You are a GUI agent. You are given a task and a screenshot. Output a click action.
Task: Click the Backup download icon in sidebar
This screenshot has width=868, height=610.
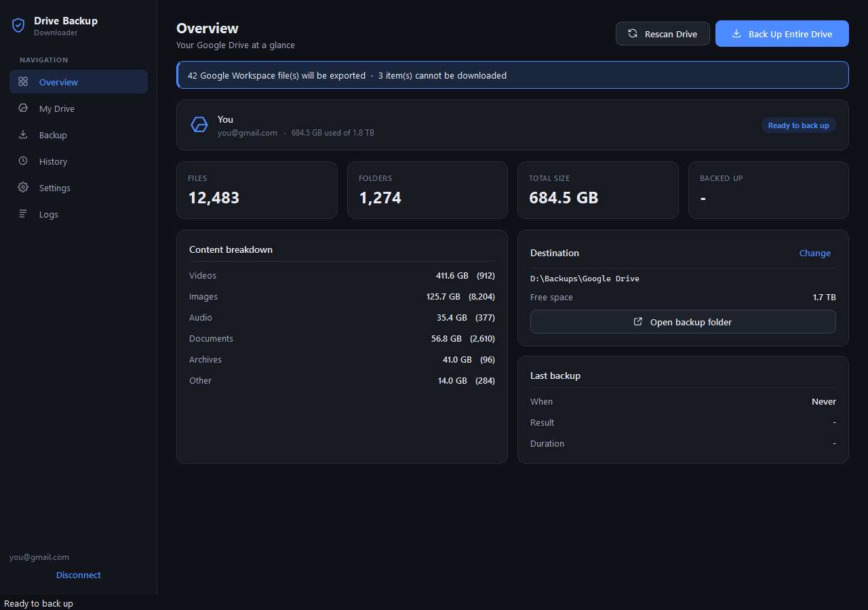click(x=23, y=134)
